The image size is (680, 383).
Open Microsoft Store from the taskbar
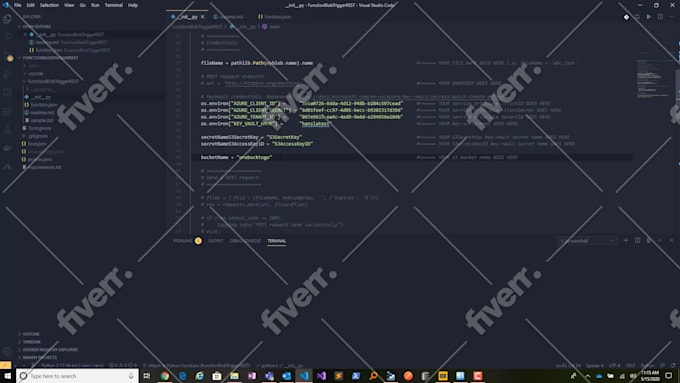coord(217,376)
